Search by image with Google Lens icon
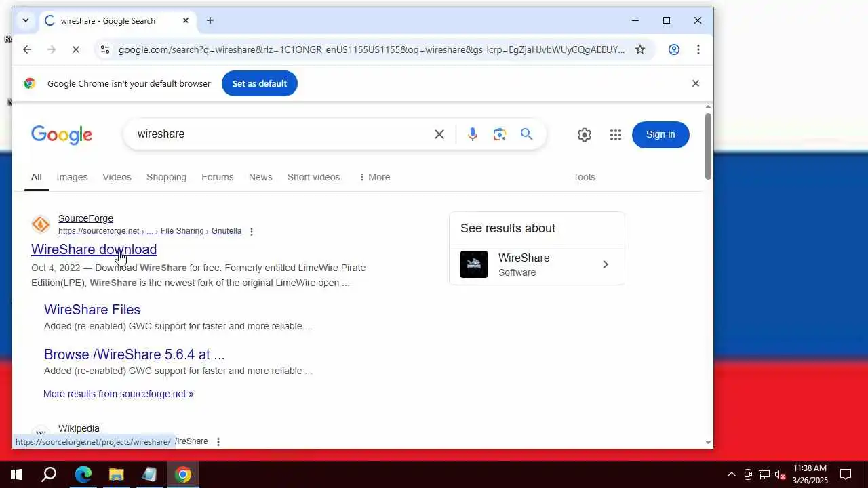 click(500, 134)
